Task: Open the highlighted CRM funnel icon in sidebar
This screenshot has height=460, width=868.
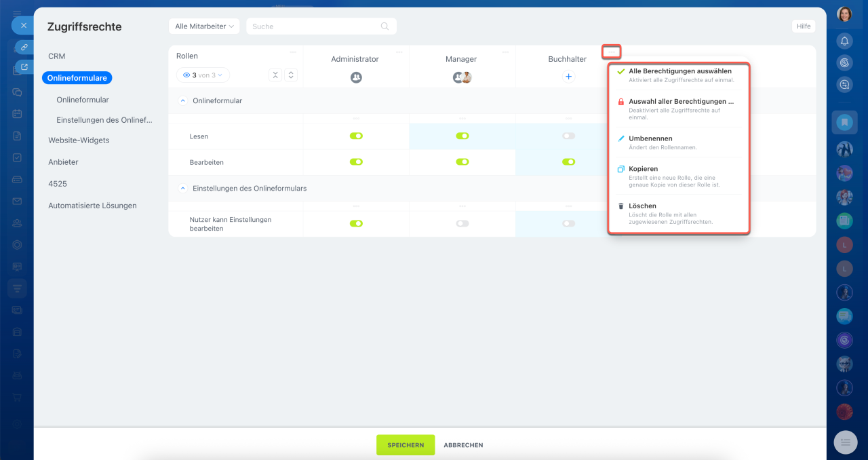Action: pos(17,288)
